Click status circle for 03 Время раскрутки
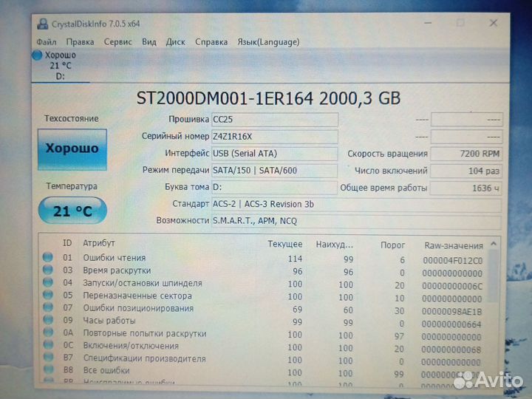The width and height of the screenshot is (532, 399). point(48,270)
